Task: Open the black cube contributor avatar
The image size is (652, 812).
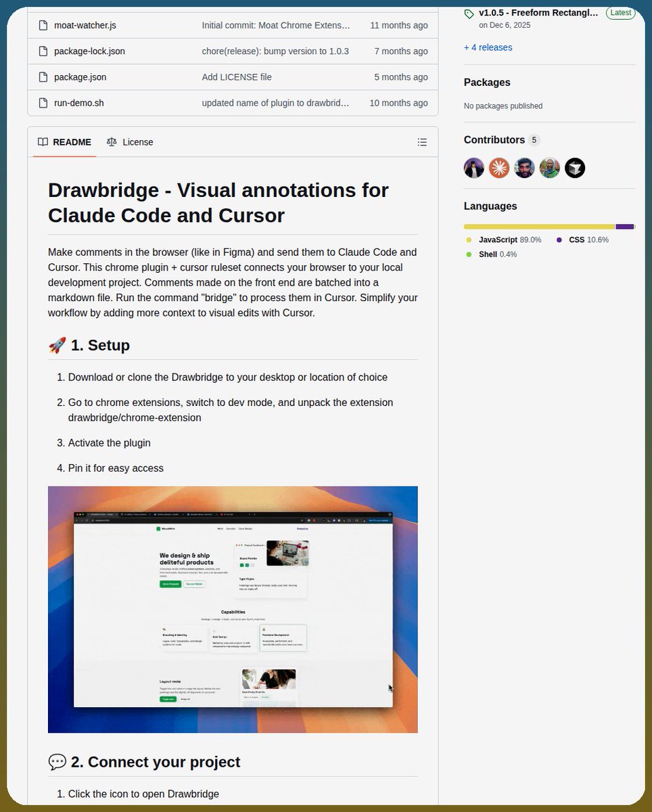Action: 575,168
